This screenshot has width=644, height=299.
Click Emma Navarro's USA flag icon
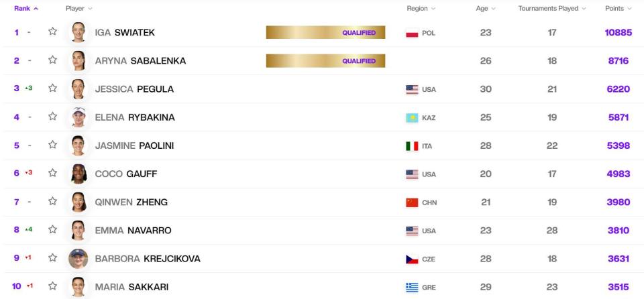tap(412, 231)
